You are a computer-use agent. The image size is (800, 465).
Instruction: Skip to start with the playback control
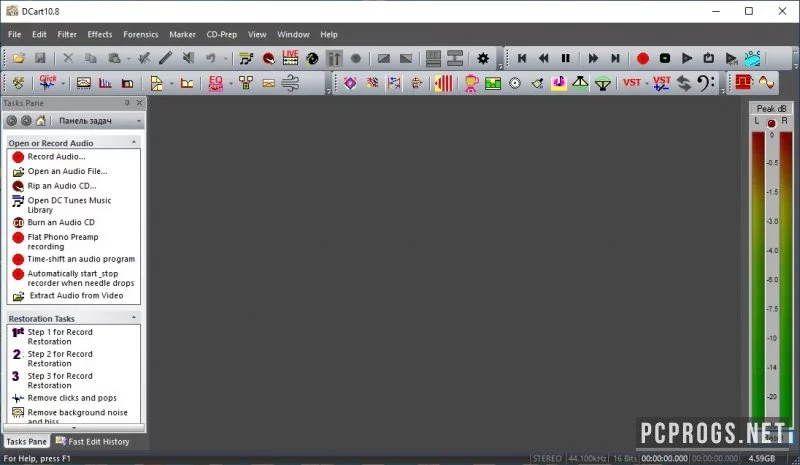point(521,59)
